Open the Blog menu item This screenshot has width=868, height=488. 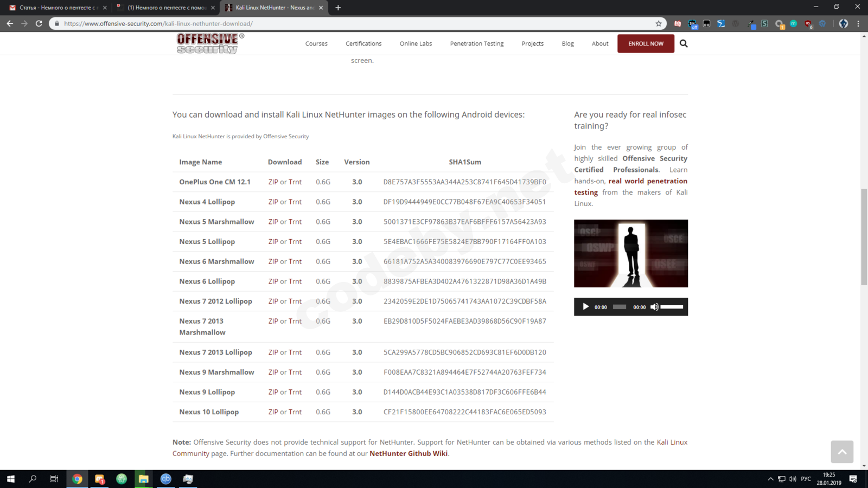pos(568,43)
